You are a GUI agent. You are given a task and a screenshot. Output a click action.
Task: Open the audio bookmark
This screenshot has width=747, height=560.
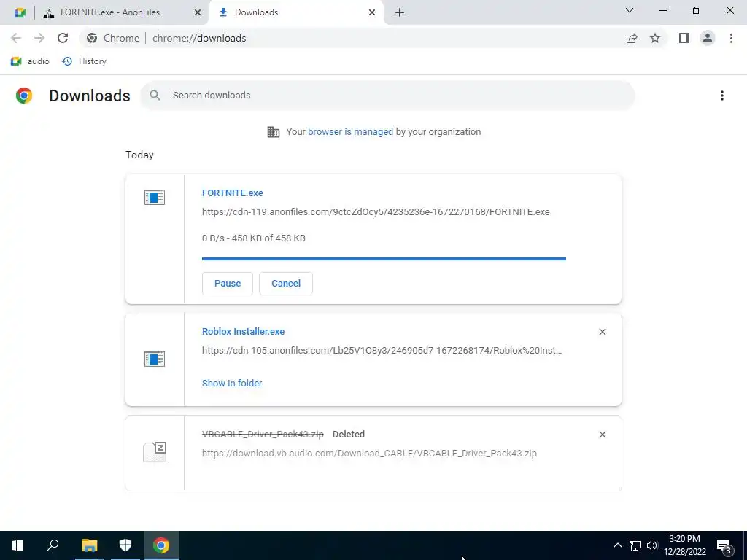[30, 61]
